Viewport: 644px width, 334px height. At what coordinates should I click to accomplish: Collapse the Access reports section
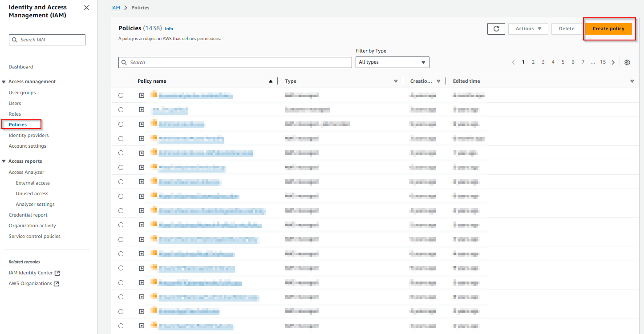4,161
